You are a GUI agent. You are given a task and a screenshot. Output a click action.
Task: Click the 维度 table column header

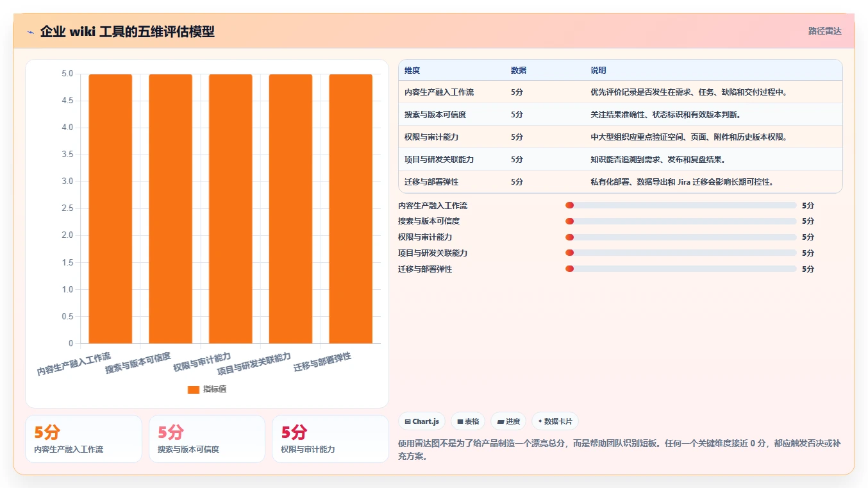point(412,71)
